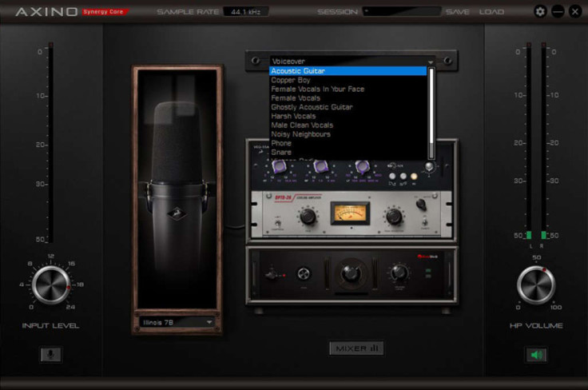Open the Illinois 7B mic model dropdown

point(177,322)
